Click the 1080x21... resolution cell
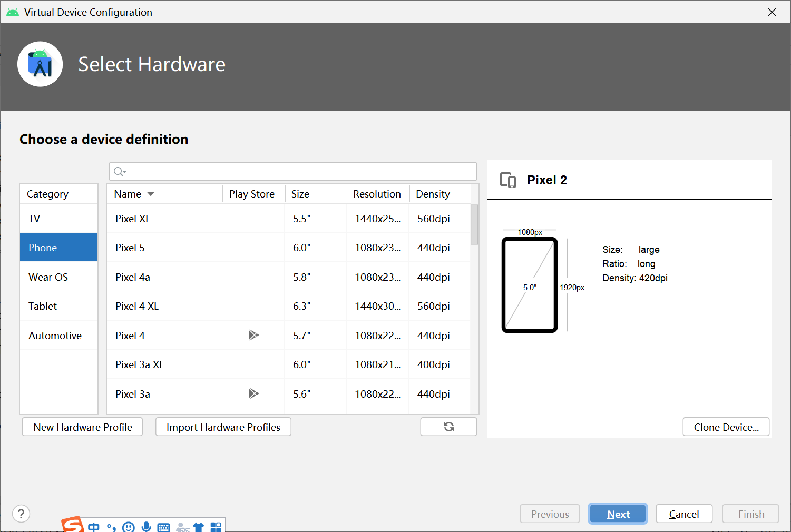 point(378,364)
